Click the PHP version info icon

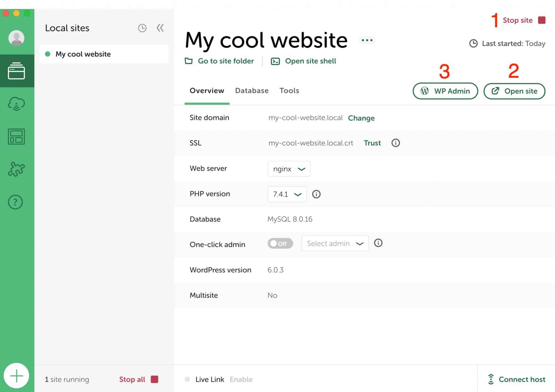click(316, 194)
